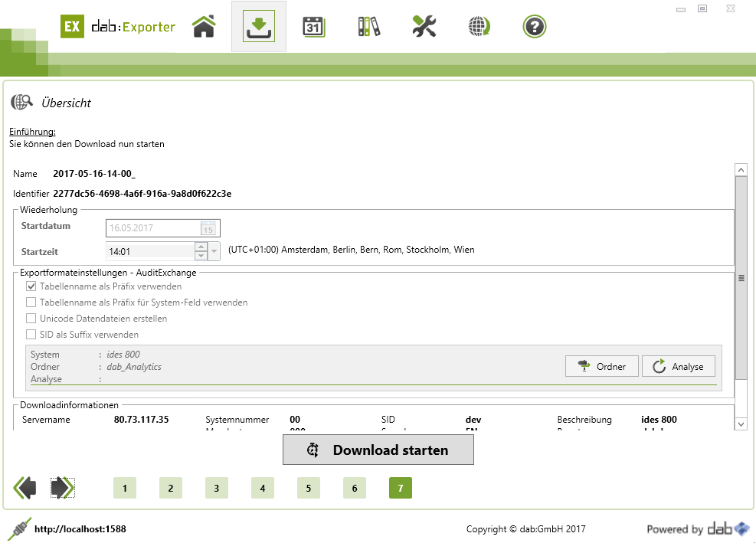Open the globe connections icon
The height and width of the screenshot is (543, 756).
click(x=479, y=27)
